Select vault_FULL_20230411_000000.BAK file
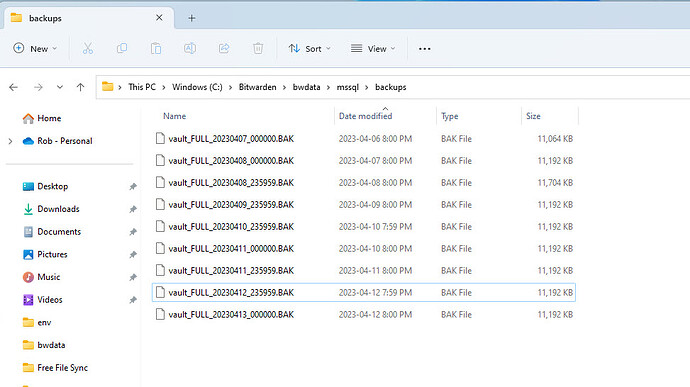This screenshot has width=690, height=387. 364,249
